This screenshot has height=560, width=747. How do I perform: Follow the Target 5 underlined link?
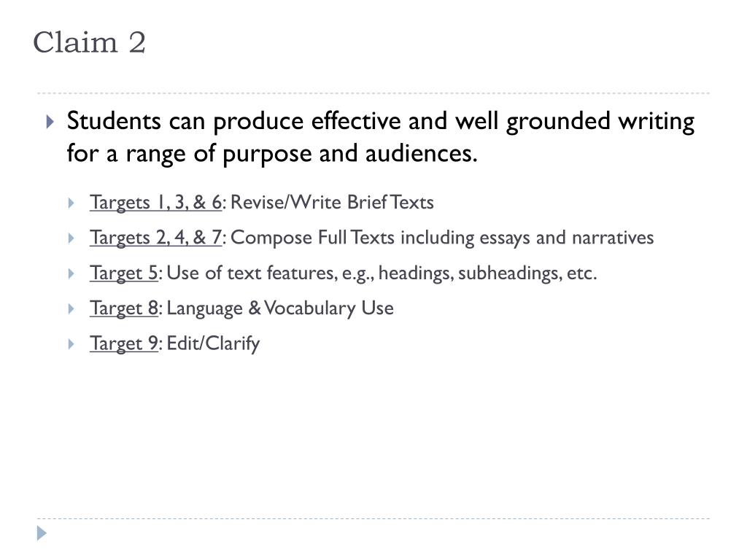click(123, 273)
